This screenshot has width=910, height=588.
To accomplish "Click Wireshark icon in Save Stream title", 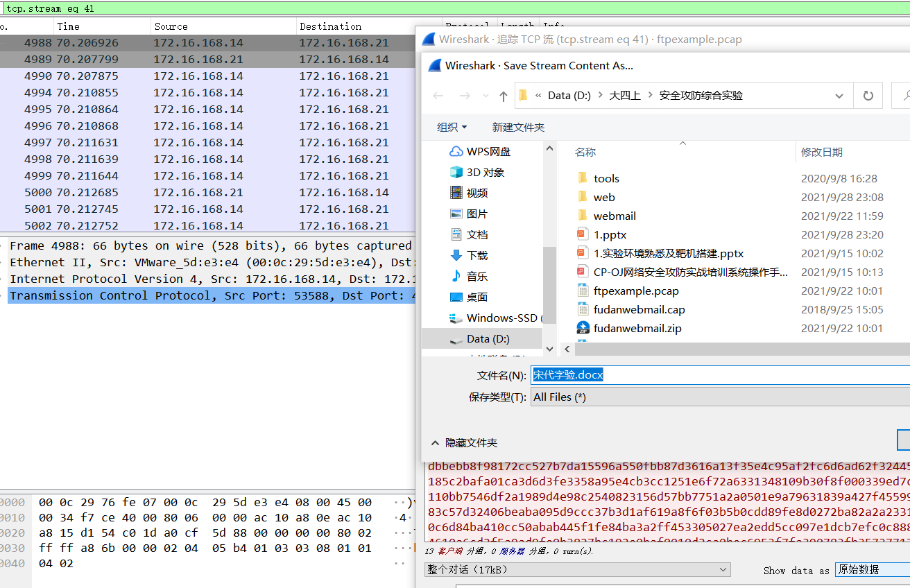I will 435,66.
